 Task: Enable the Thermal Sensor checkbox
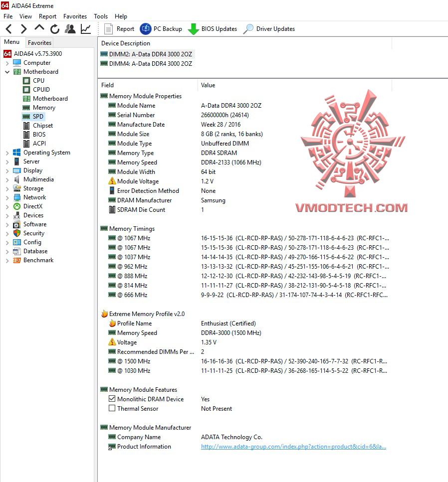[112, 408]
